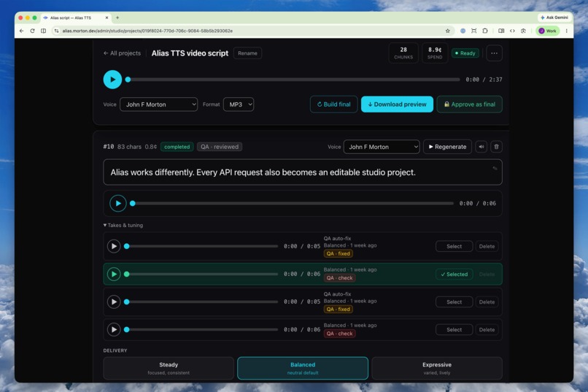Click the Selected checkmark button
Screen dimensions: 588x392
click(x=454, y=274)
